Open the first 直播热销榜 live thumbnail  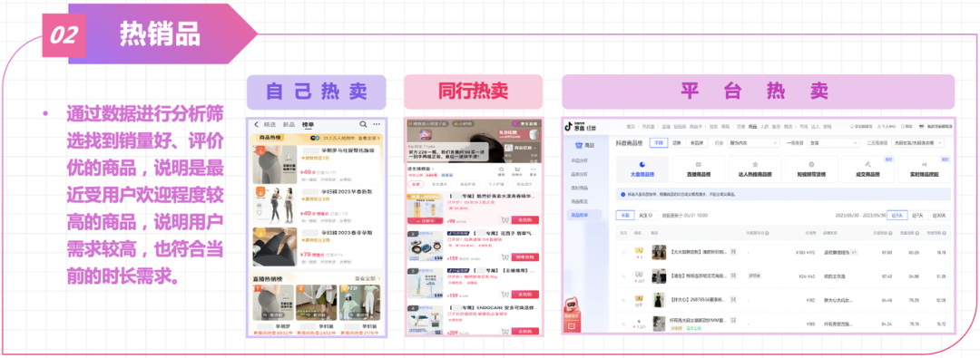273,302
